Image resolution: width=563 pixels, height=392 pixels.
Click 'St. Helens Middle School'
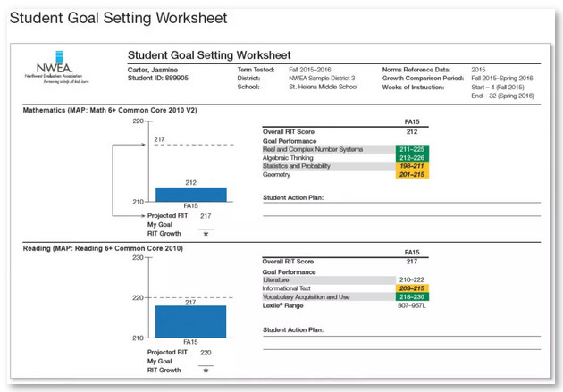tap(324, 87)
